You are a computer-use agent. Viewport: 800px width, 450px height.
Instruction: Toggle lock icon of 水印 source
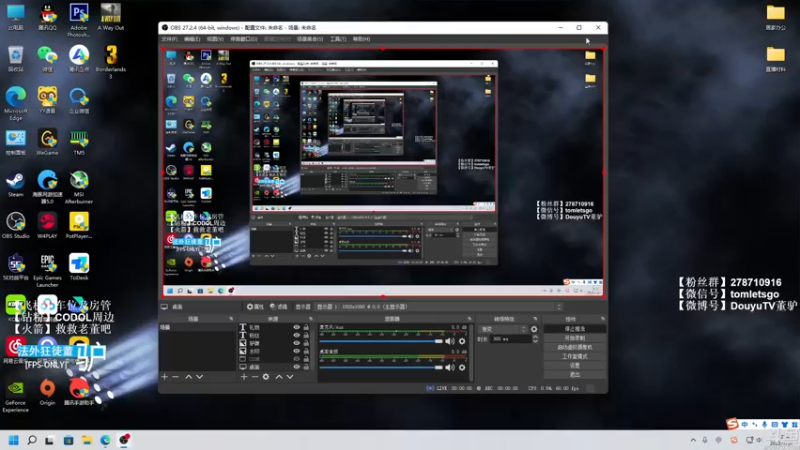306,351
